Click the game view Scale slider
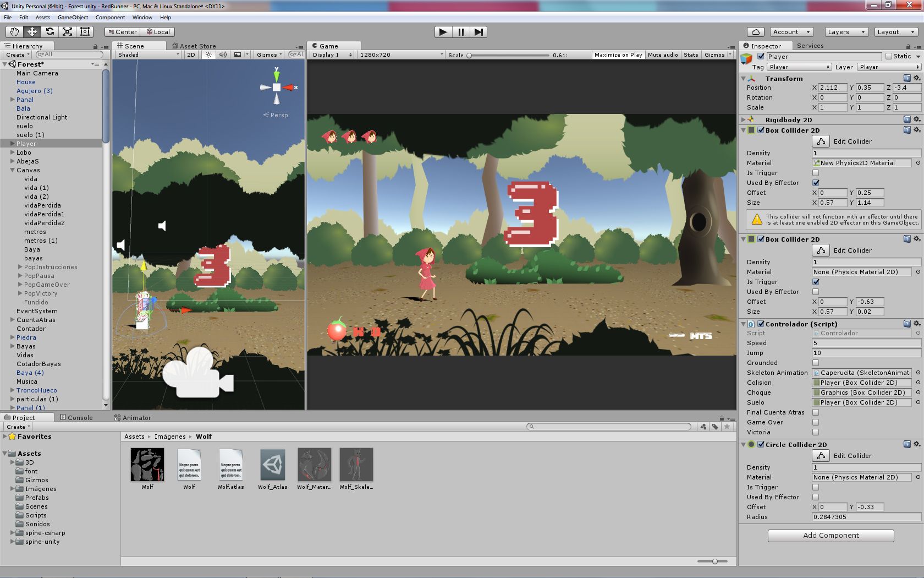The height and width of the screenshot is (578, 924). coord(509,55)
